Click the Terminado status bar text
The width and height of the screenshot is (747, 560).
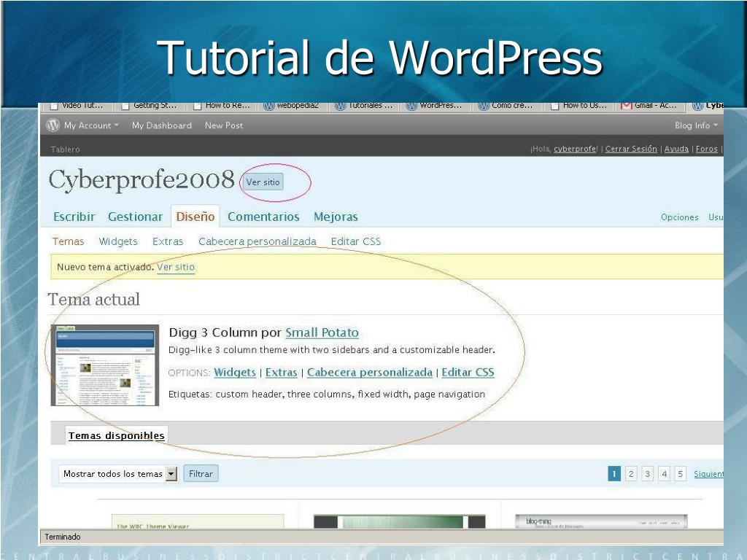point(63,537)
